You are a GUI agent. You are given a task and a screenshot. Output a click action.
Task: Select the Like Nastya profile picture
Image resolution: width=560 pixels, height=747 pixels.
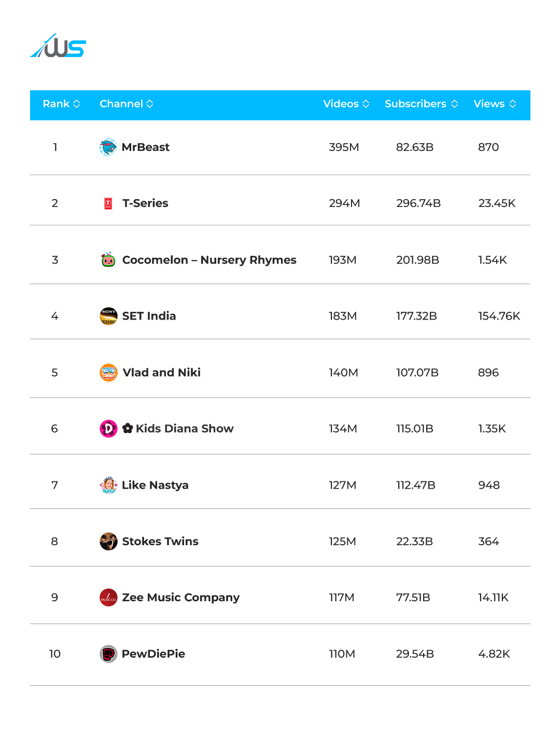[x=108, y=485]
